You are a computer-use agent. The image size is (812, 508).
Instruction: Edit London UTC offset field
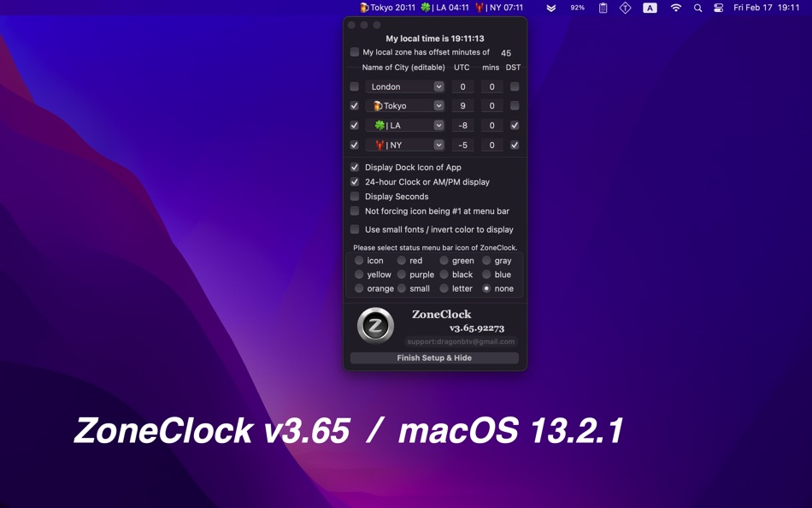[x=462, y=86]
